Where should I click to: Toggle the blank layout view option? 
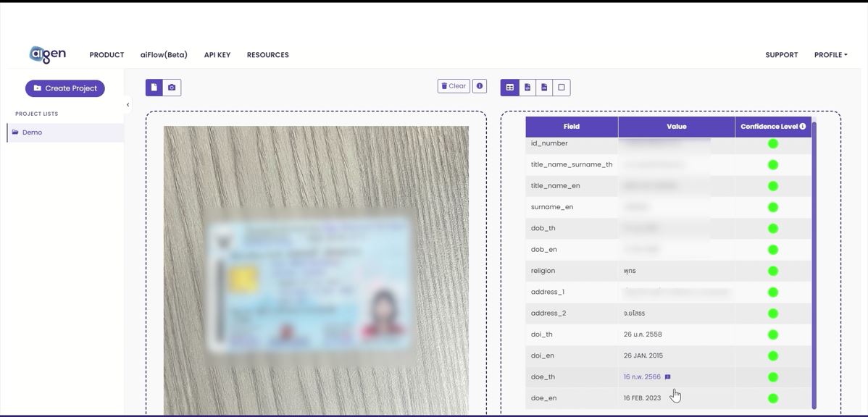pos(560,87)
